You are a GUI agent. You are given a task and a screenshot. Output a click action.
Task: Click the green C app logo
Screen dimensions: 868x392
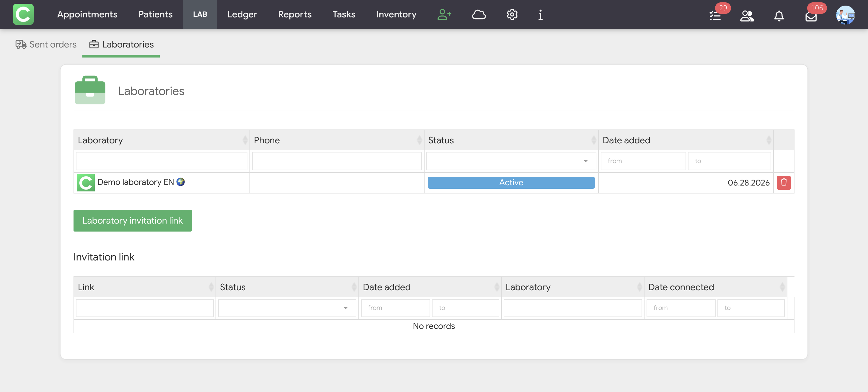(23, 14)
